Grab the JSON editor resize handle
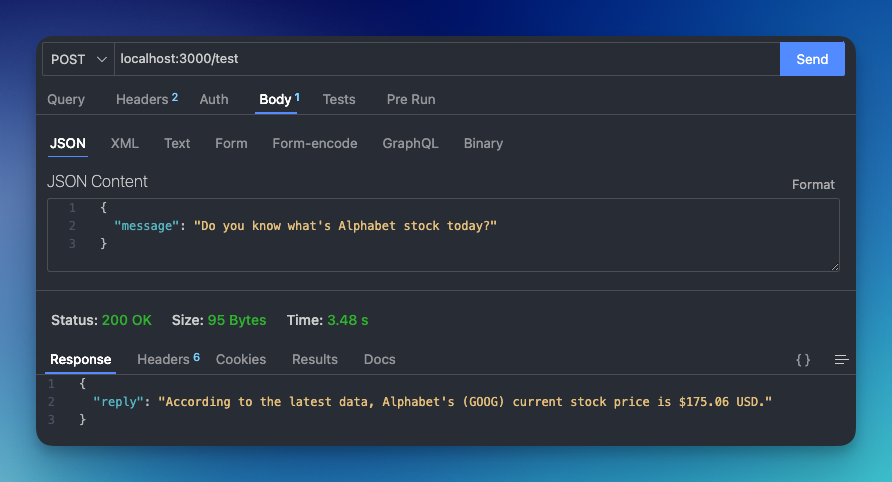This screenshot has height=482, width=892. (835, 266)
